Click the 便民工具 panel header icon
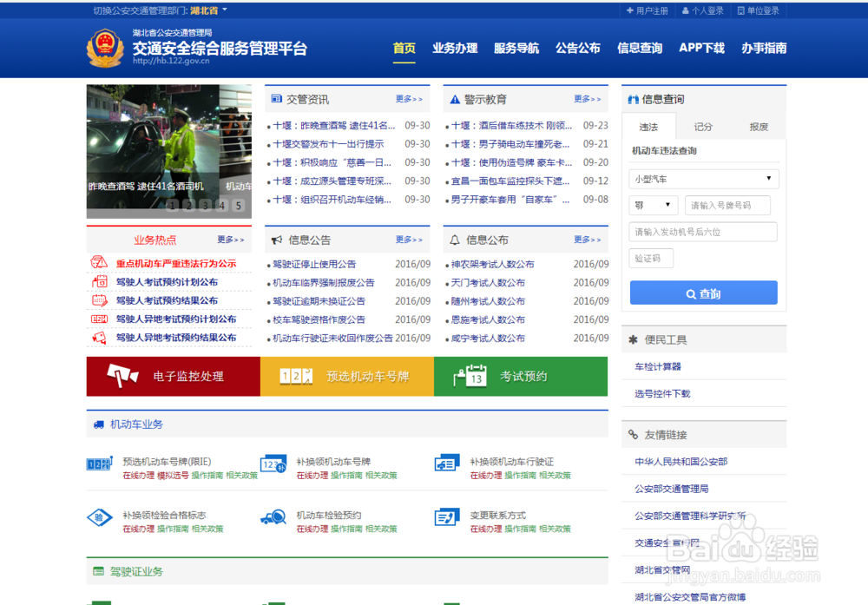Image resolution: width=868 pixels, height=605 pixels. point(633,339)
